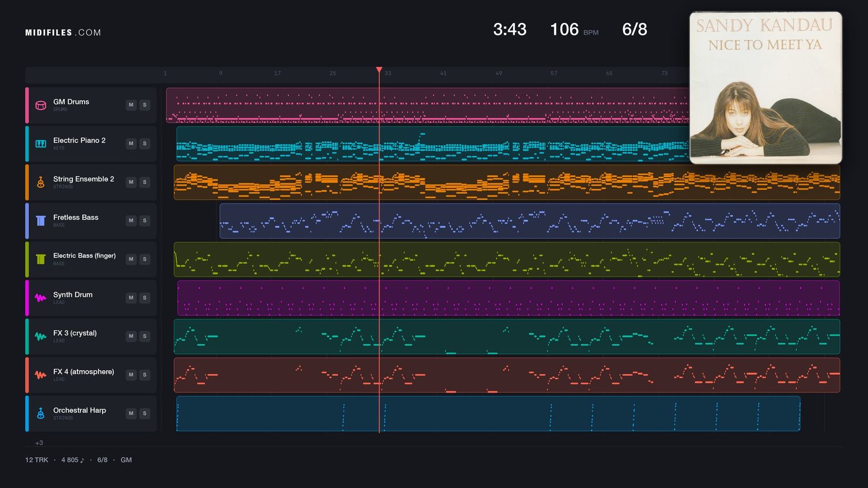Solo the Electric Piano 2 track
Image resolution: width=868 pixels, height=488 pixels.
click(145, 143)
